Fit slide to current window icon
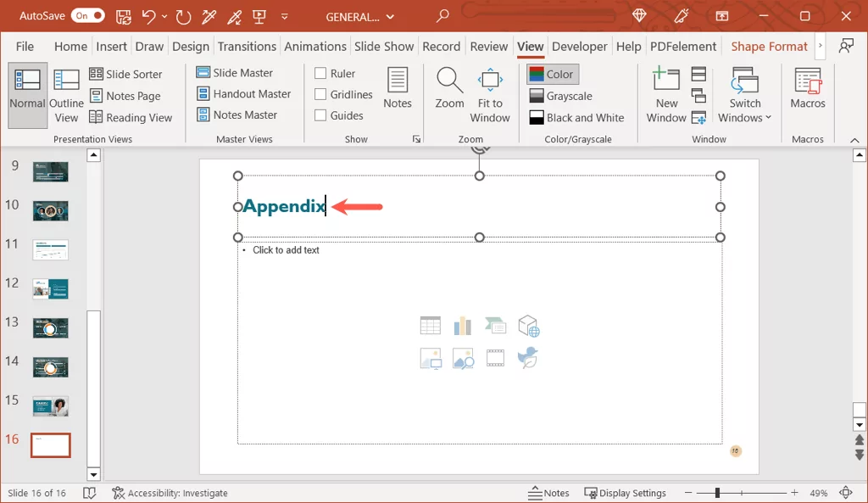 pos(846,493)
